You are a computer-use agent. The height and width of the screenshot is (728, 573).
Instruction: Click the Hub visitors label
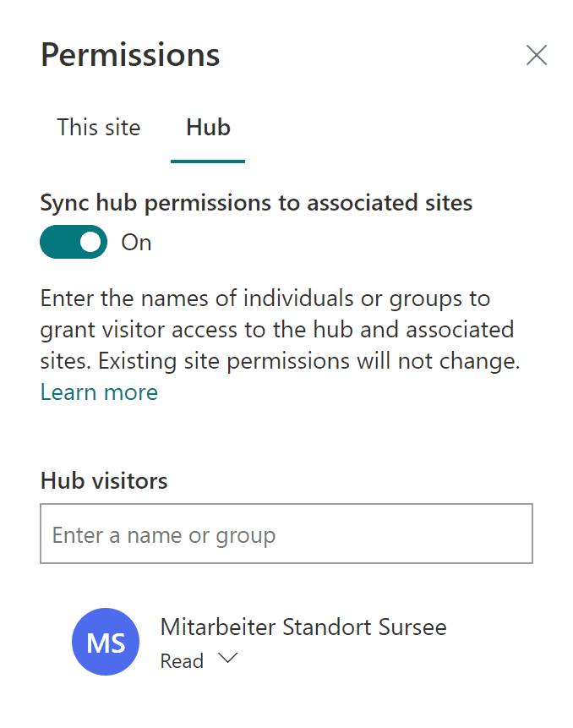[104, 480]
